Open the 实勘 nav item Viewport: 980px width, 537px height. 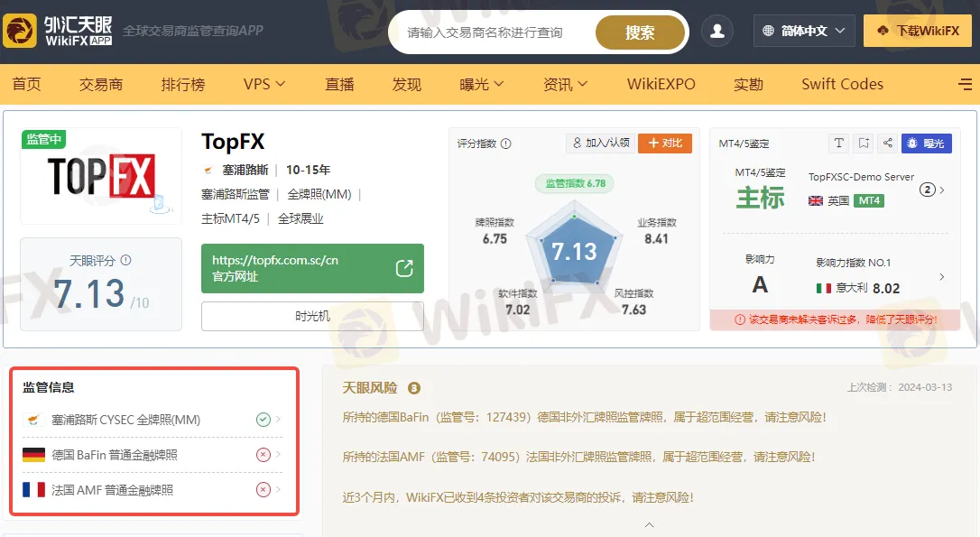pos(748,84)
